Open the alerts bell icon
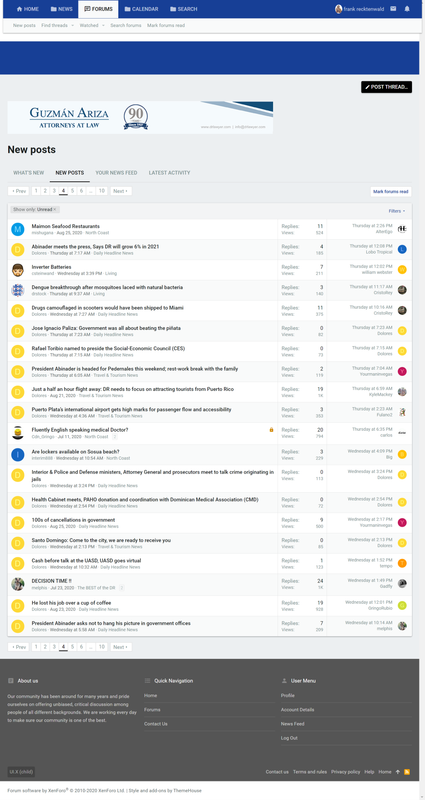 (x=407, y=9)
